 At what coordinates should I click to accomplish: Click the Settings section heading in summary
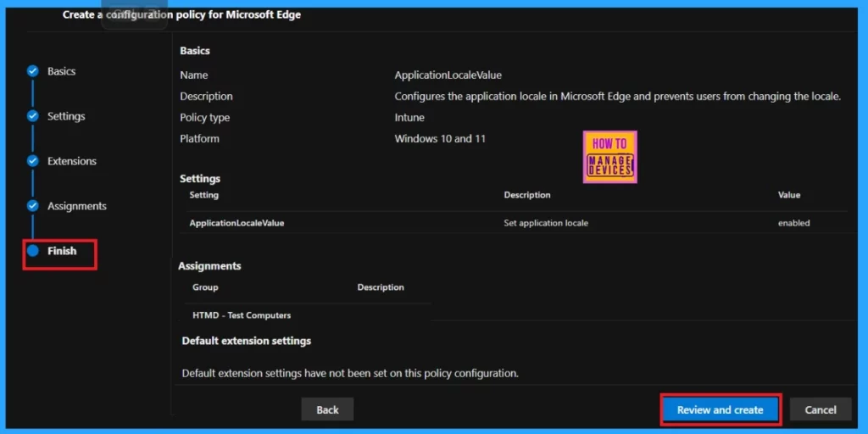(200, 179)
